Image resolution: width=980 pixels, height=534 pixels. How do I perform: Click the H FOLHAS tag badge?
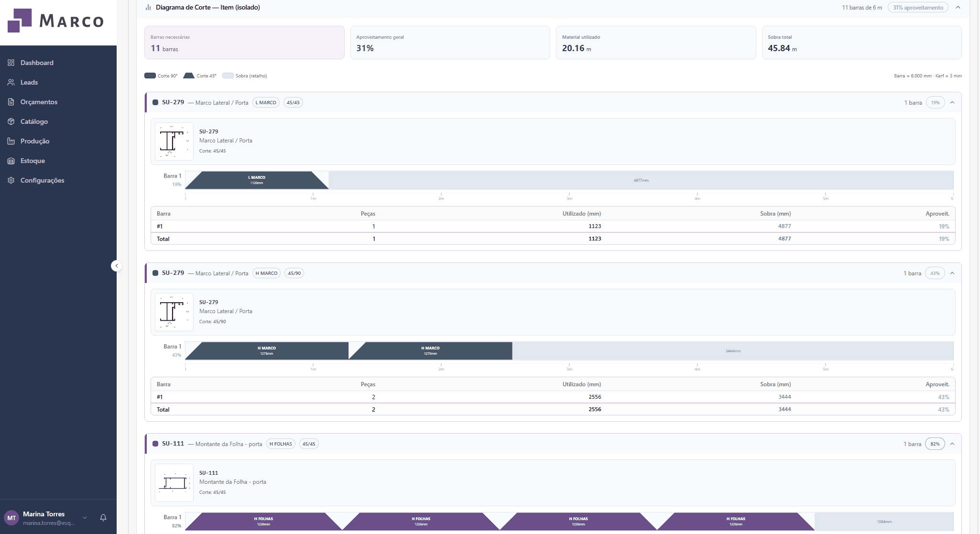click(281, 444)
